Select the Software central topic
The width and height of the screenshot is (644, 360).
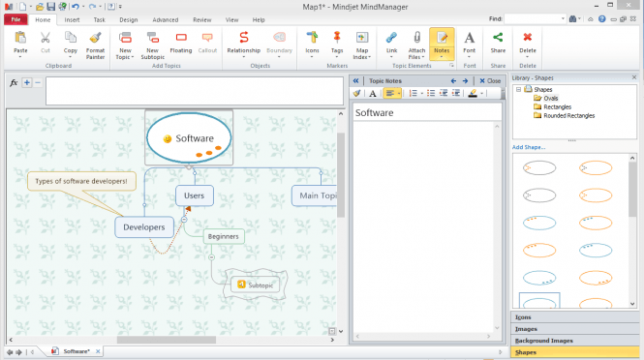point(189,138)
